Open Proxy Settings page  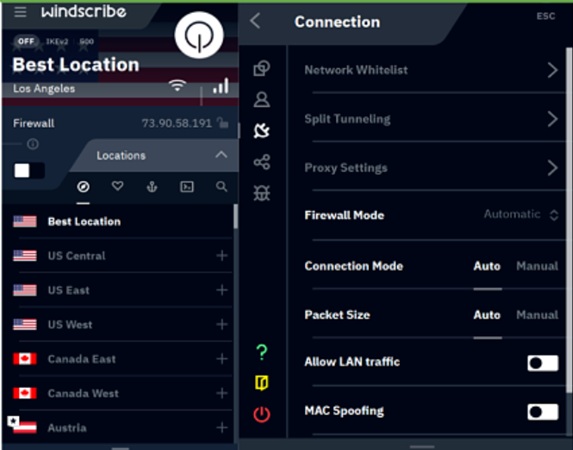point(431,168)
